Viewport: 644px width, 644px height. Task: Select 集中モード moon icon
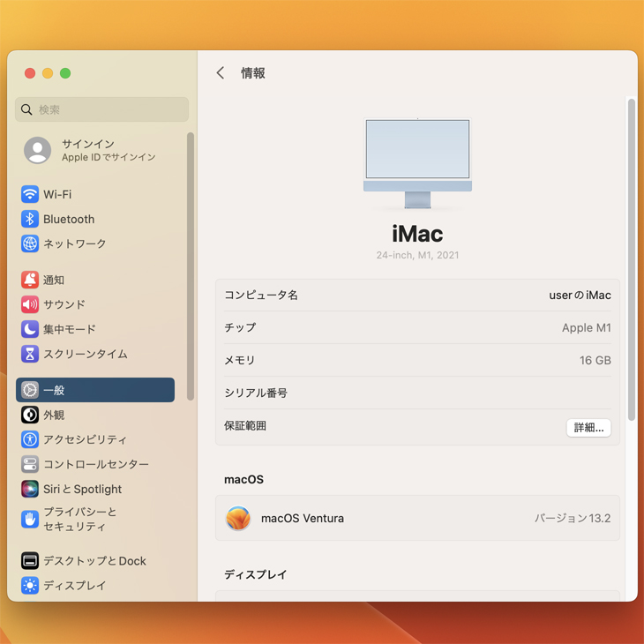30,329
